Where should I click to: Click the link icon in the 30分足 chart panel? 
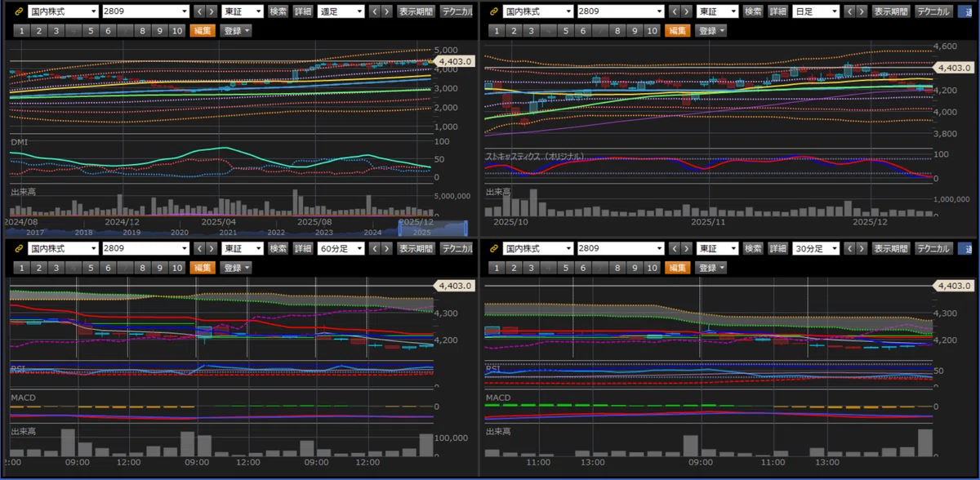pos(492,248)
